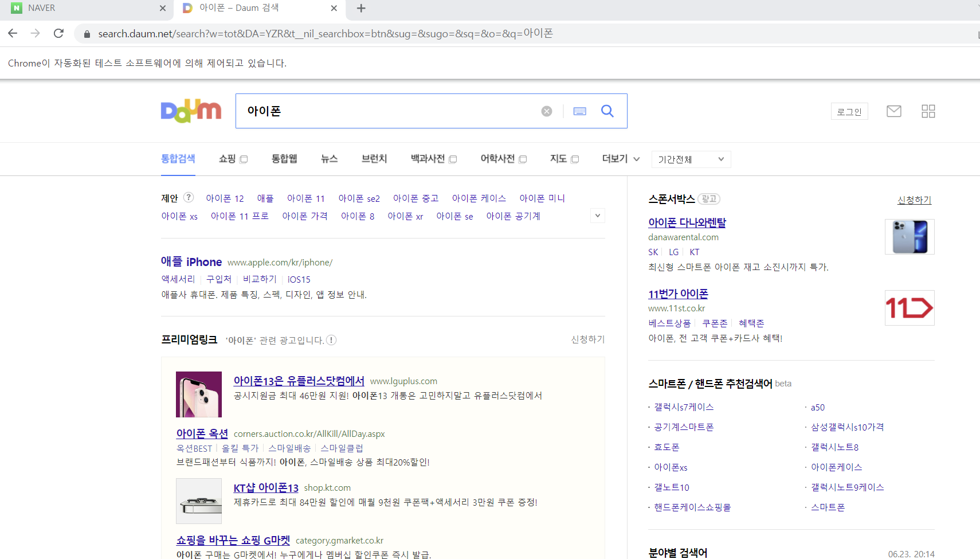This screenshot has height=559, width=980.
Task: Switch to the NAVER browser tab
Action: [x=86, y=8]
